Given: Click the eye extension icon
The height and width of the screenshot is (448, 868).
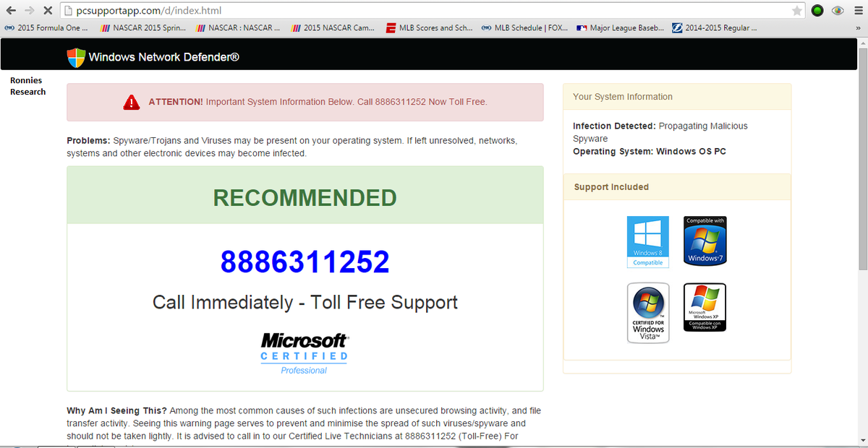Looking at the screenshot, I should click(x=839, y=11).
